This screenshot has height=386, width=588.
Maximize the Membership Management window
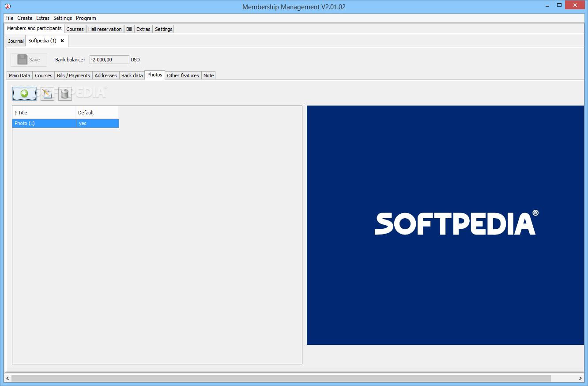pos(559,5)
